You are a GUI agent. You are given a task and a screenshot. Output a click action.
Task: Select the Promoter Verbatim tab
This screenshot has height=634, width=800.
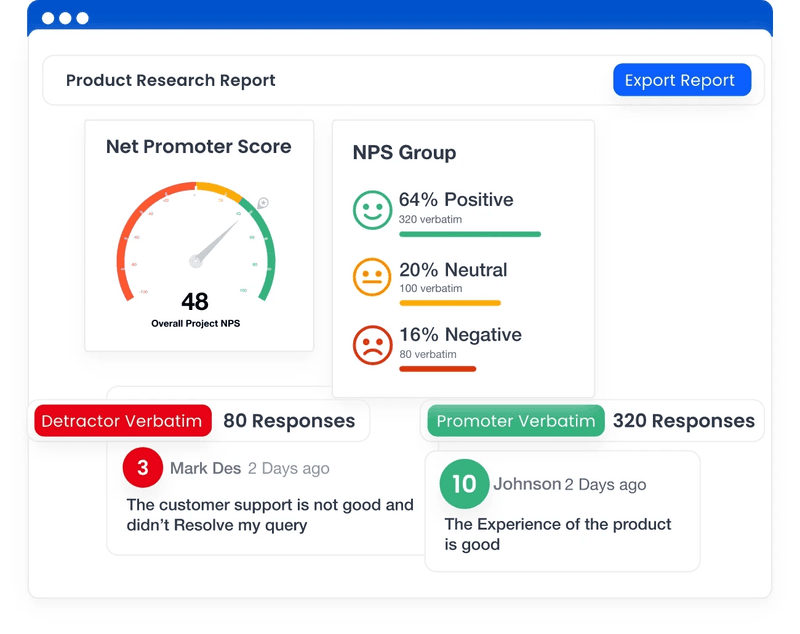pos(516,421)
